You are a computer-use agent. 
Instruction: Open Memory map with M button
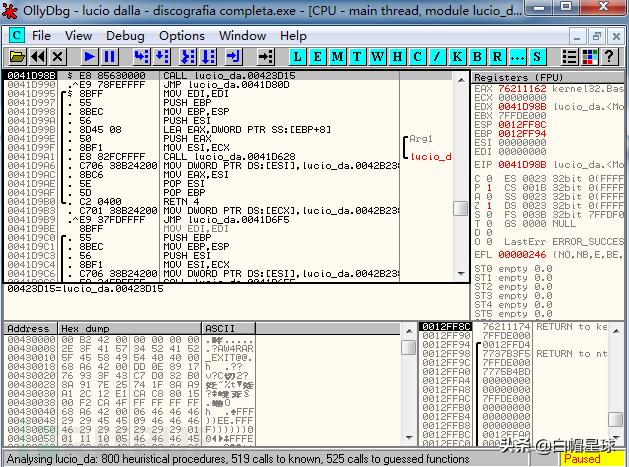click(340, 57)
